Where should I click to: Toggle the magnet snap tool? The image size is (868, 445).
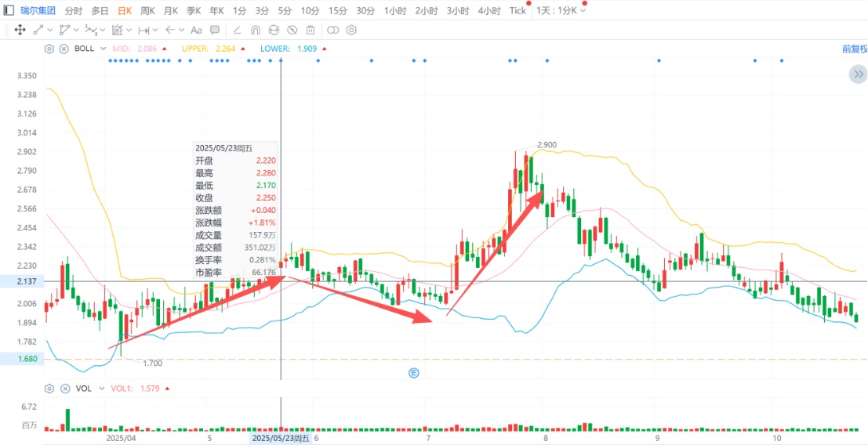[x=256, y=30]
